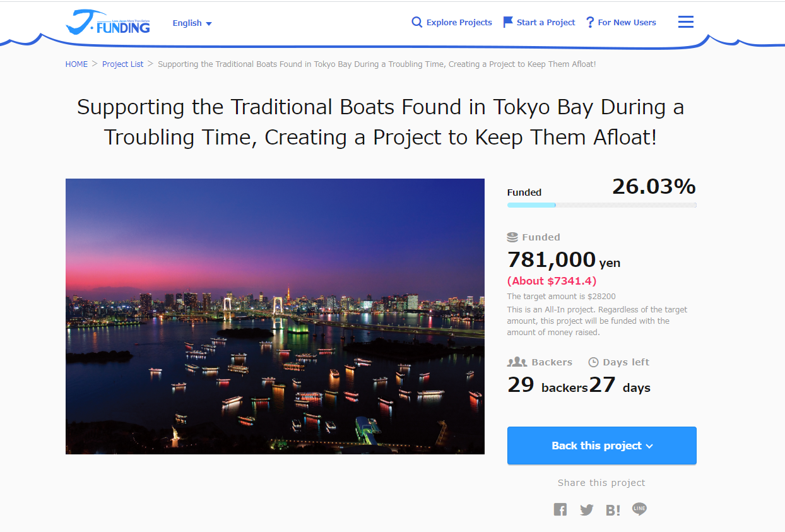785x532 pixels.
Task: Click the Tokyo Bay boats project image
Action: [x=275, y=316]
